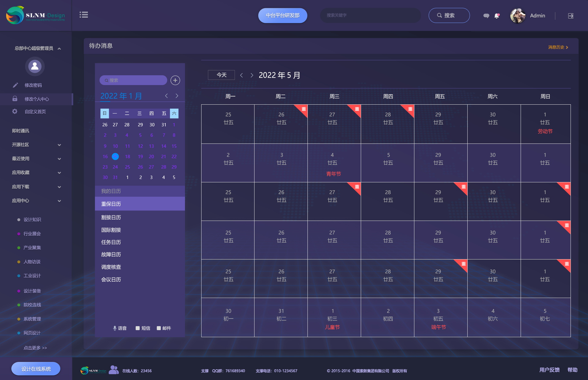
Task: Click the pencil icon for 修改密码
Action: click(x=15, y=85)
